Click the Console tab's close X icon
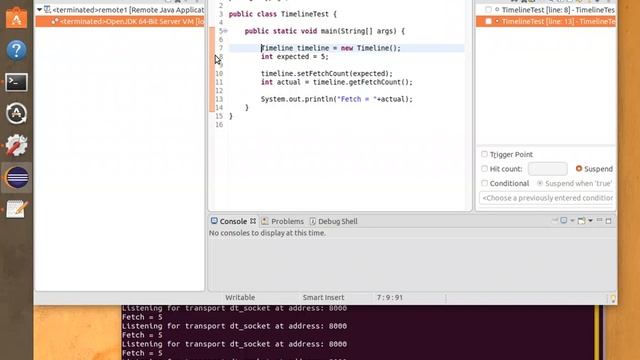The image size is (640, 360). (x=253, y=221)
